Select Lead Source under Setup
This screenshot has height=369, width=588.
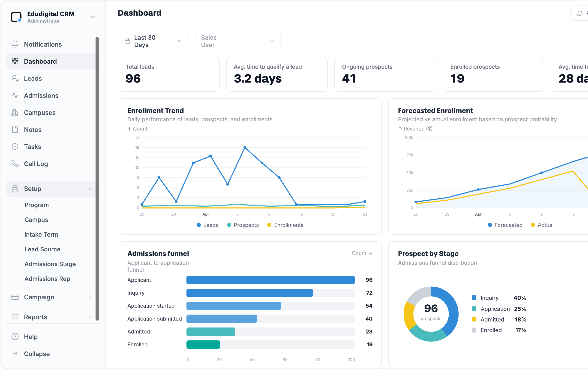42,249
